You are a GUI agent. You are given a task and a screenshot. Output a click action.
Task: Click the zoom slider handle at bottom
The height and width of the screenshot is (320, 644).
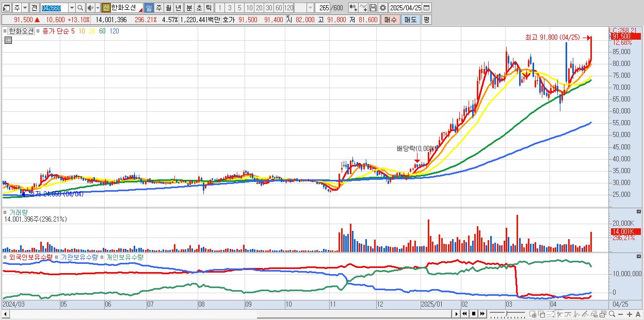point(506,314)
